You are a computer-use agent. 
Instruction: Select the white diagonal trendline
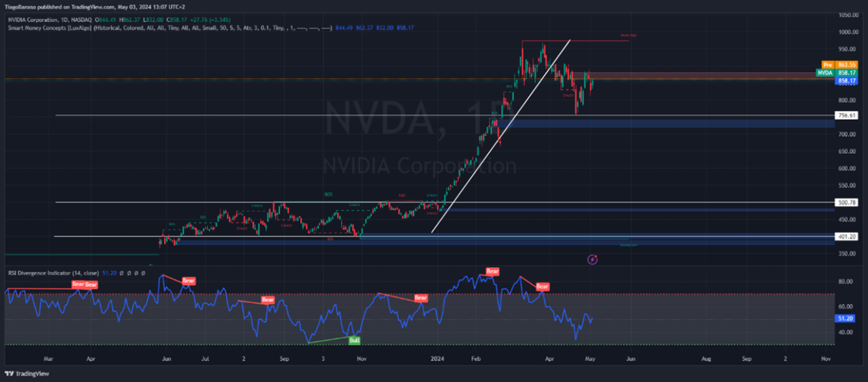(500, 136)
